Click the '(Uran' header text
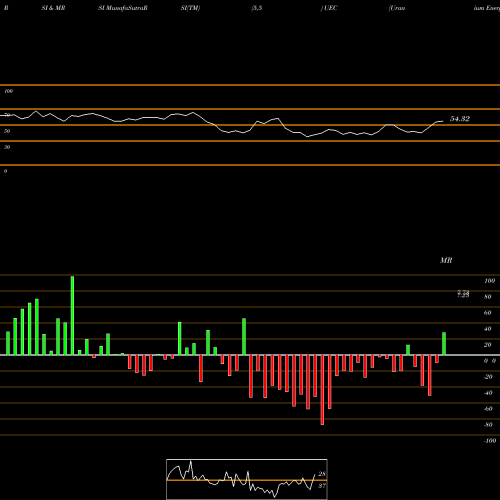 pyautogui.click(x=397, y=8)
